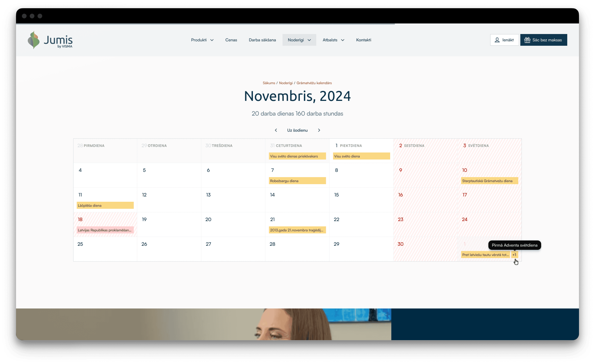Follow the Grāmatvežu kalendārs breadcrumb link
The height and width of the screenshot is (364, 595).
pos(314,83)
